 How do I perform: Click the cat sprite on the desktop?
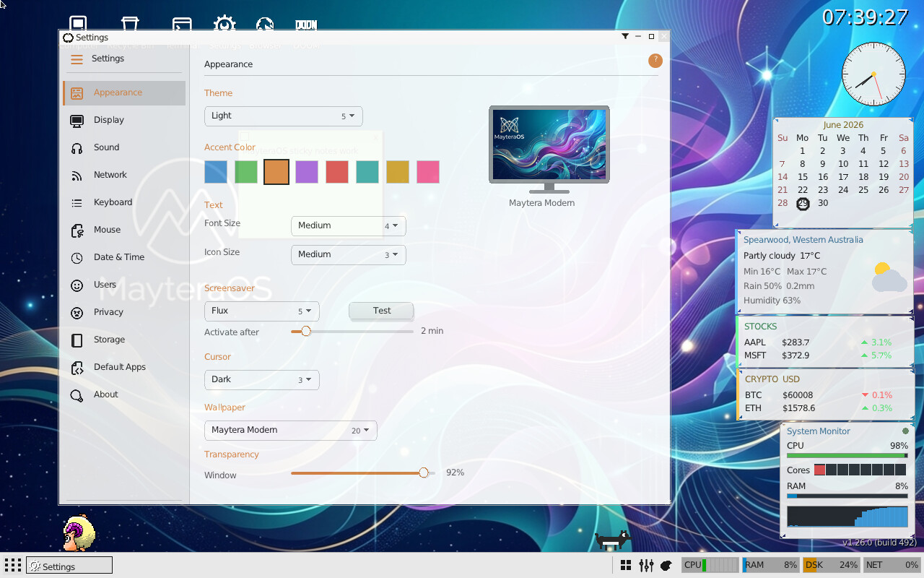(x=612, y=540)
